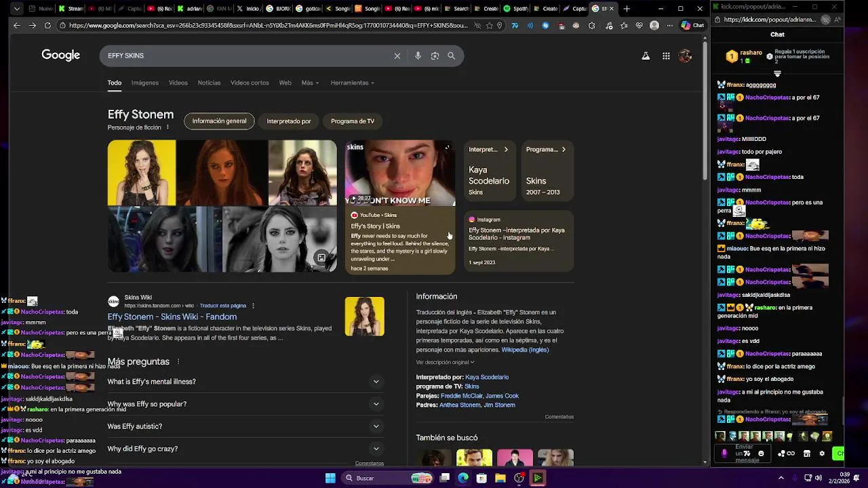Show hidden system tray icons
The image size is (868, 488).
tap(781, 478)
